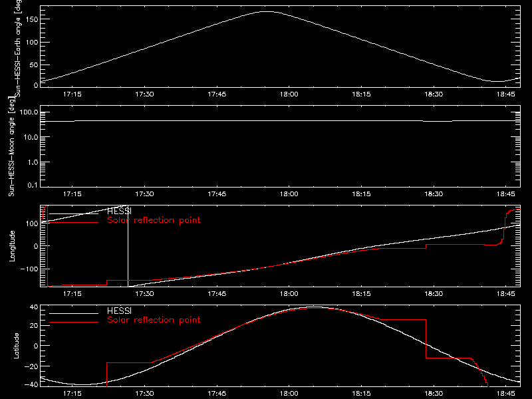The image size is (532, 399).
Task: Click 18:00 time label of Earth angle plot
Action: [289, 94]
